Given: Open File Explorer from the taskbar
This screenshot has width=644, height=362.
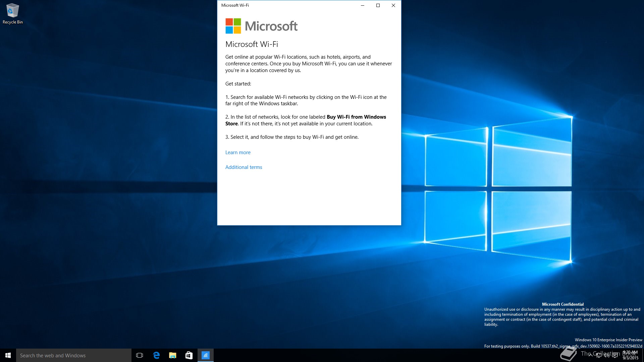Looking at the screenshot, I should 172,355.
